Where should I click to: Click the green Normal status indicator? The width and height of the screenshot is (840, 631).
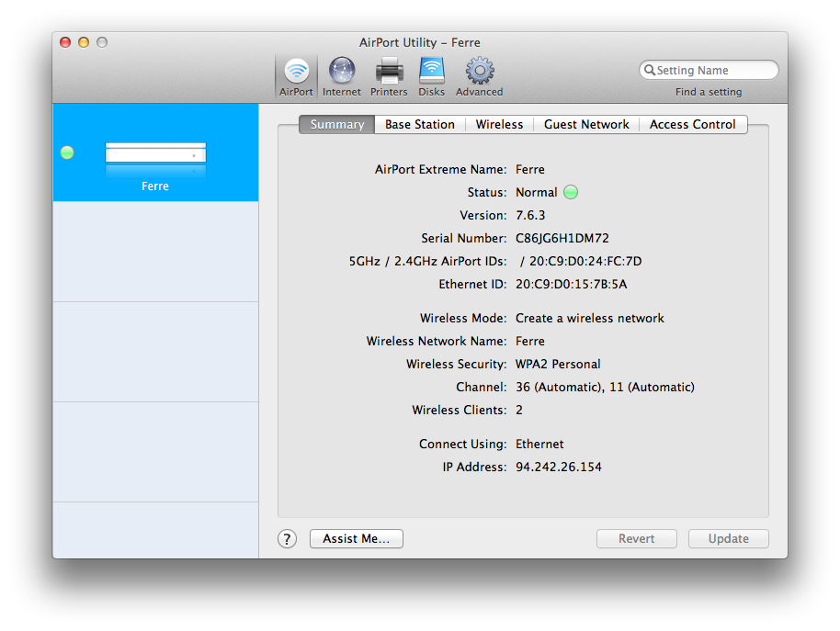571,192
